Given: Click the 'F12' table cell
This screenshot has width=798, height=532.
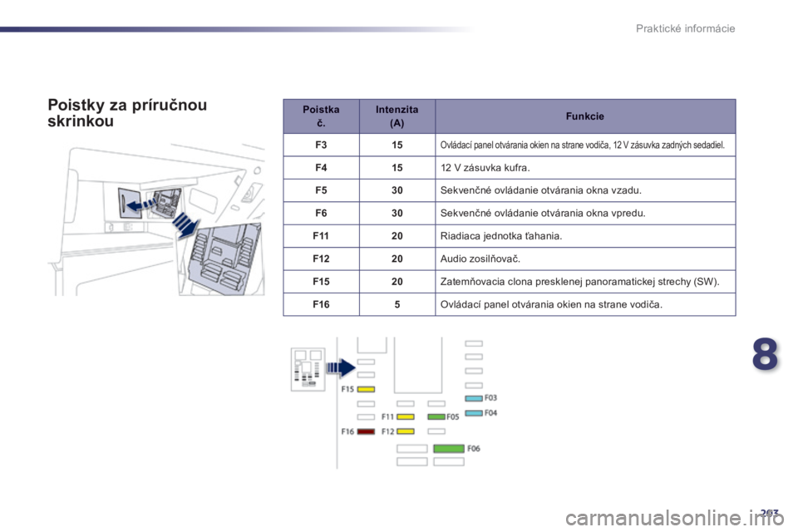Looking at the screenshot, I should pyautogui.click(x=321, y=259).
